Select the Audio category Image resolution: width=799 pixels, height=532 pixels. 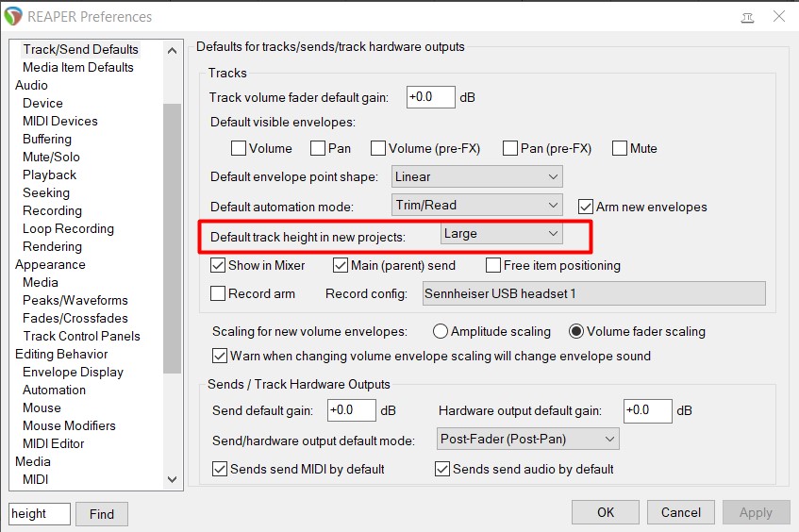click(31, 85)
